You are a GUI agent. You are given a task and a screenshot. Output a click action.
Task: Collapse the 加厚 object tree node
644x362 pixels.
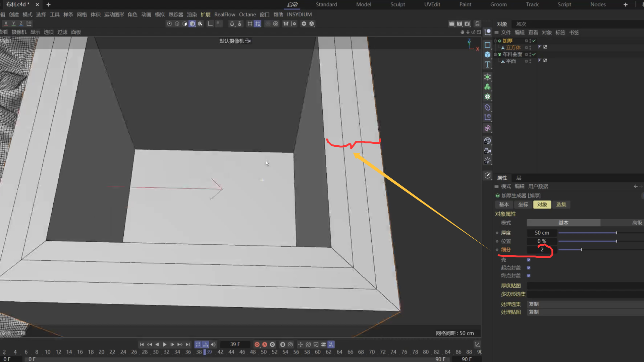(495, 41)
